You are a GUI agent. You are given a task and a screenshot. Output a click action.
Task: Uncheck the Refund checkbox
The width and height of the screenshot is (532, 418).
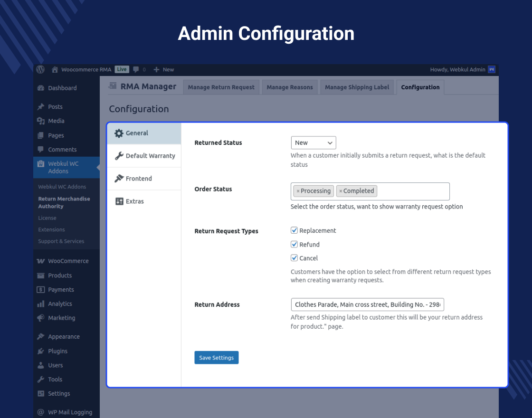coord(294,244)
